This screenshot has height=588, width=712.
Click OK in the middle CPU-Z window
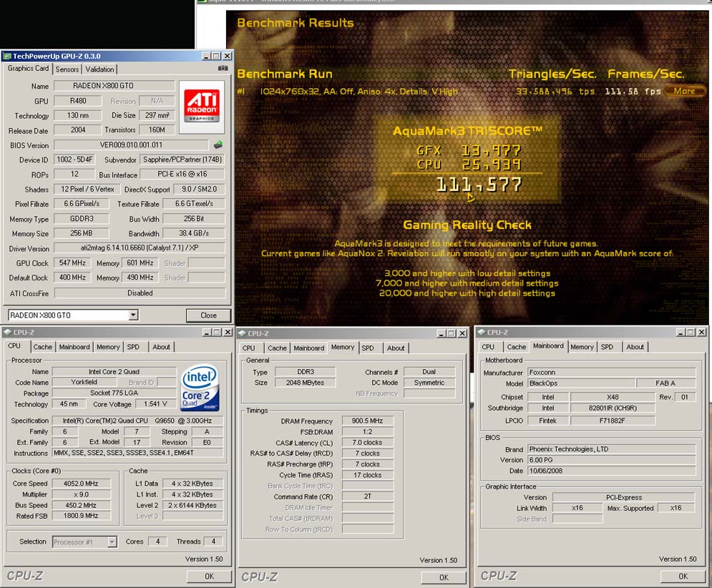(x=444, y=577)
